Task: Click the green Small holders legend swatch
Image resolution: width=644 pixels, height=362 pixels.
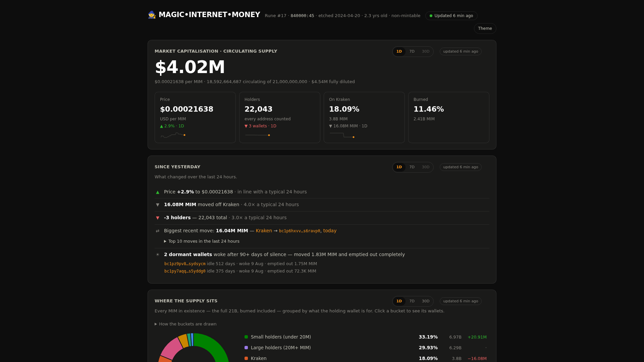Action: [x=246, y=337]
